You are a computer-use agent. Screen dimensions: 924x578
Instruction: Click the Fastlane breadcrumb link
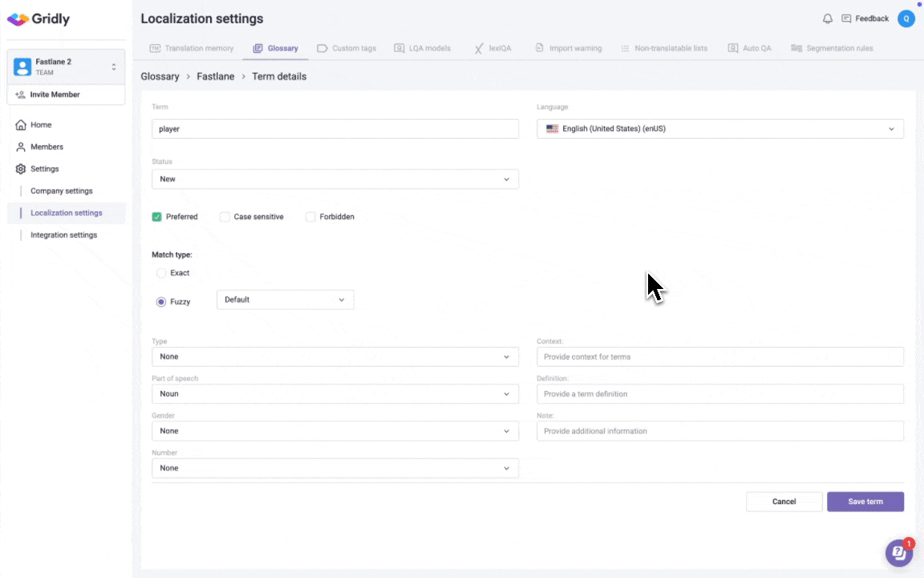coord(216,76)
